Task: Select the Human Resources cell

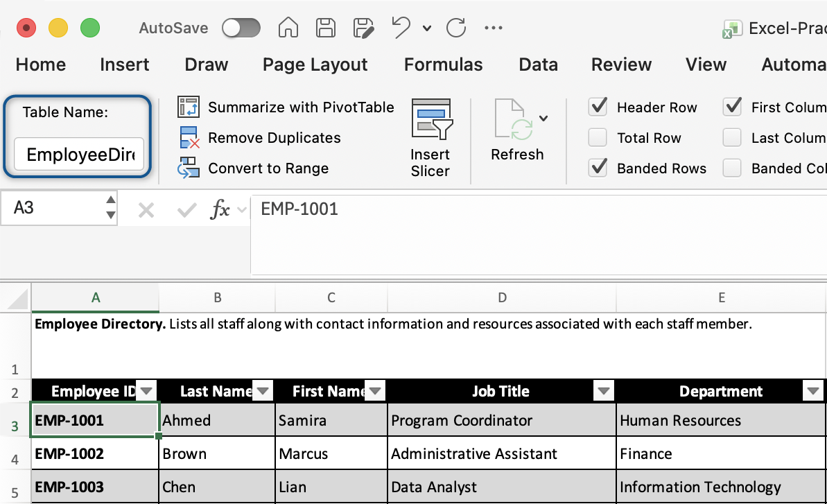Action: click(x=720, y=420)
